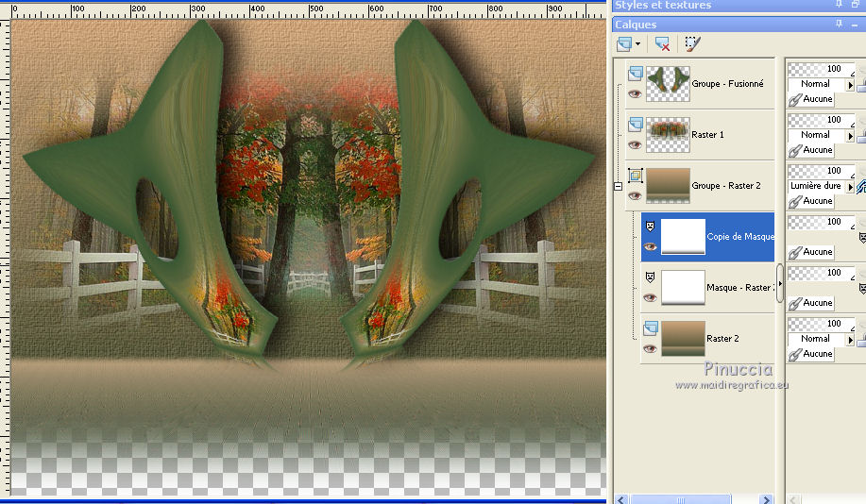
Task: Click the Styles et textures panel title
Action: click(x=663, y=6)
